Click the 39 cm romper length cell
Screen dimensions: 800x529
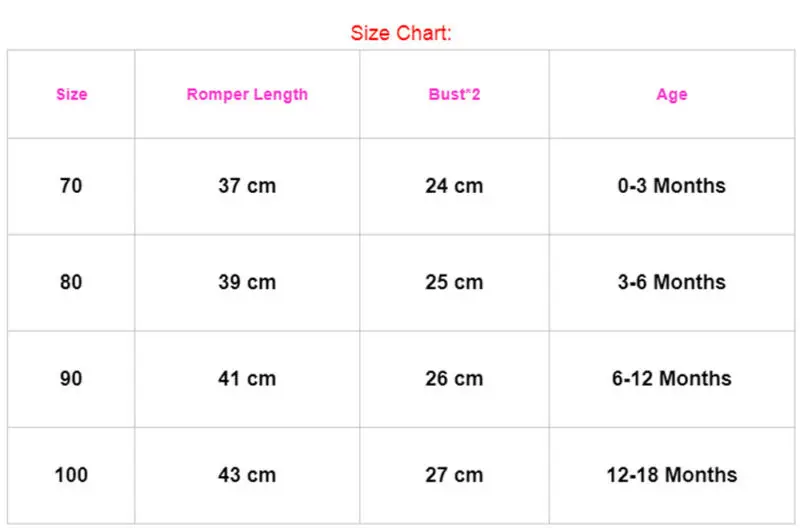247,282
